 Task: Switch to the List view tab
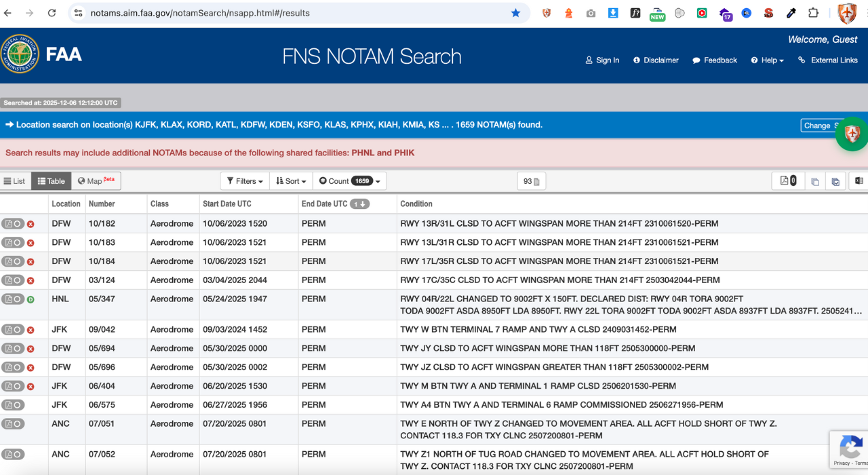click(14, 180)
